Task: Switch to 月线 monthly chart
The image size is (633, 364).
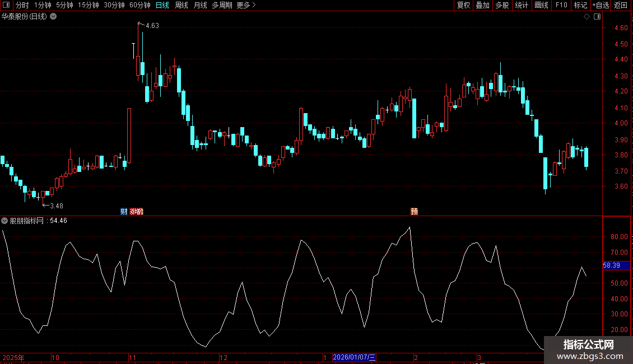Action: click(200, 5)
